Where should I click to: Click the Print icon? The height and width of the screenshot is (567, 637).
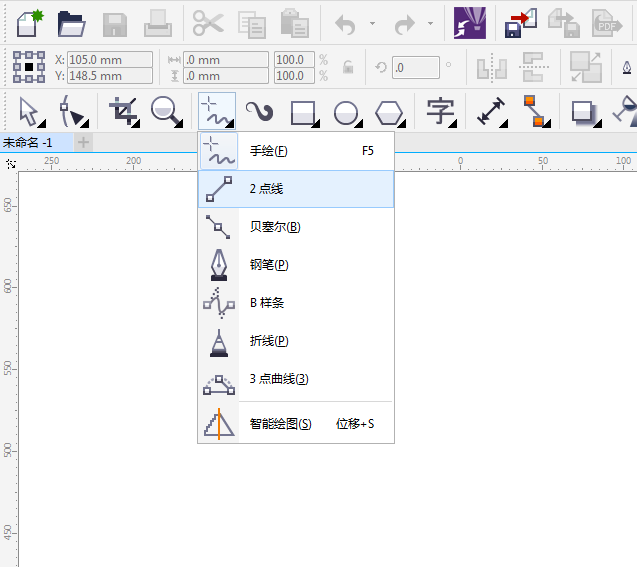[158, 24]
